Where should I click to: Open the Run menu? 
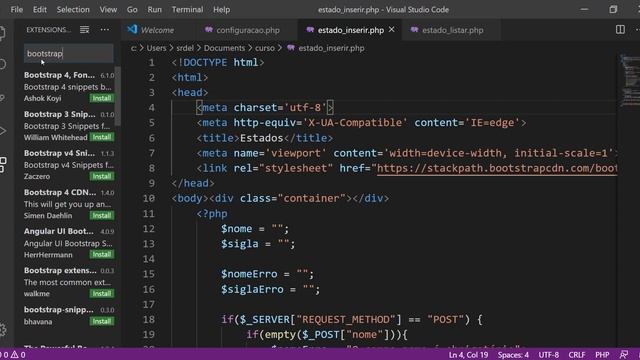pos(154,9)
